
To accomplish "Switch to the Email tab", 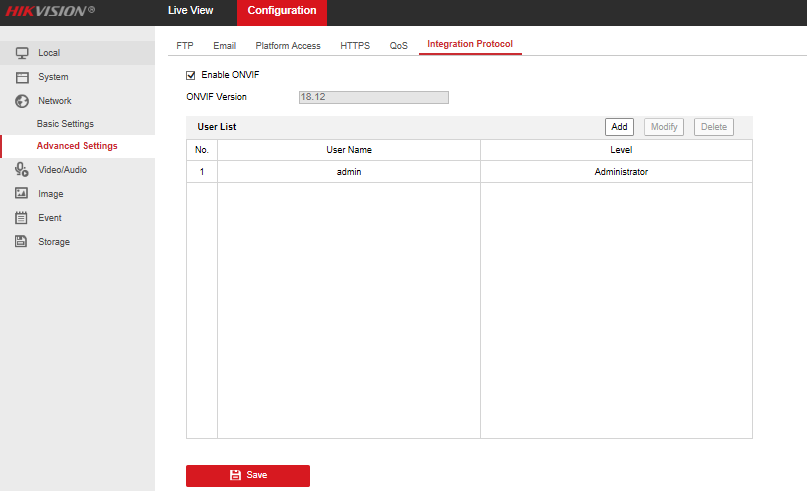I will pos(224,46).
